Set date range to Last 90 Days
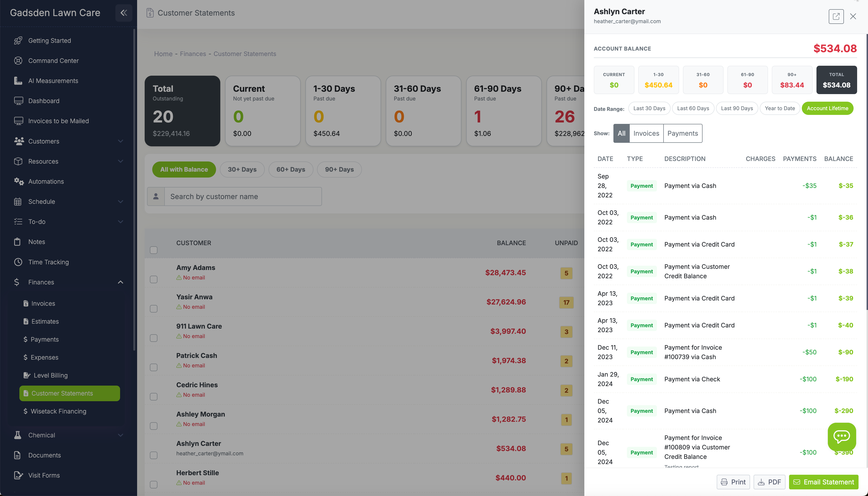The width and height of the screenshot is (868, 496). click(737, 108)
